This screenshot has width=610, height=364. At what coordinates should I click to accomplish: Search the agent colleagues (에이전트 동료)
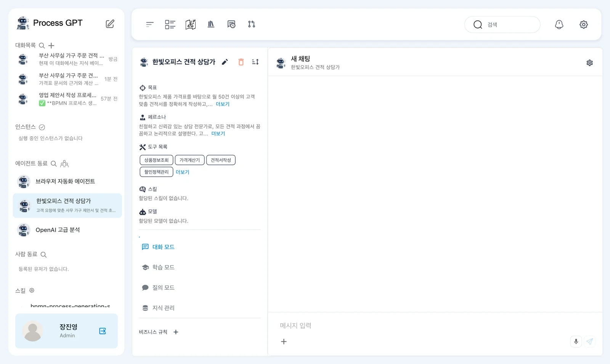(54, 164)
